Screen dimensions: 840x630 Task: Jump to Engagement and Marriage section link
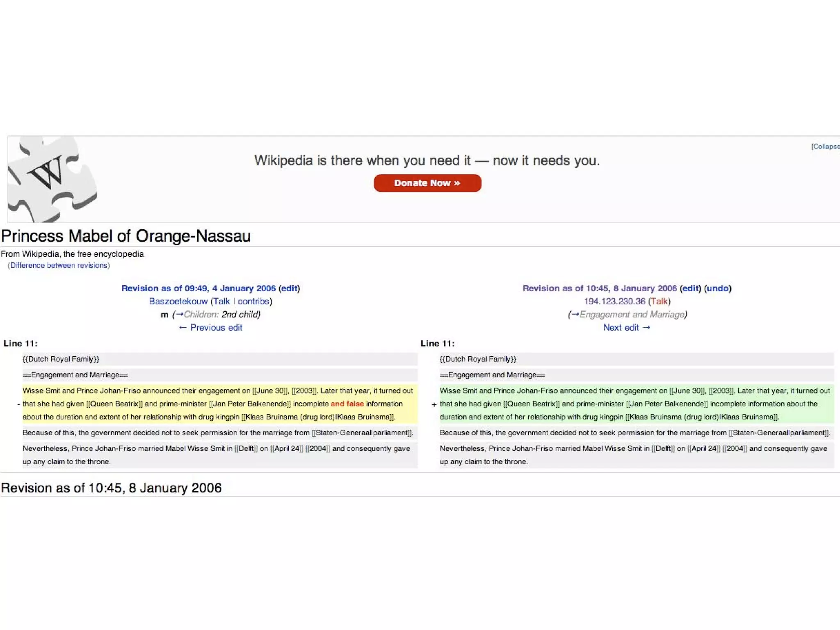[575, 315]
